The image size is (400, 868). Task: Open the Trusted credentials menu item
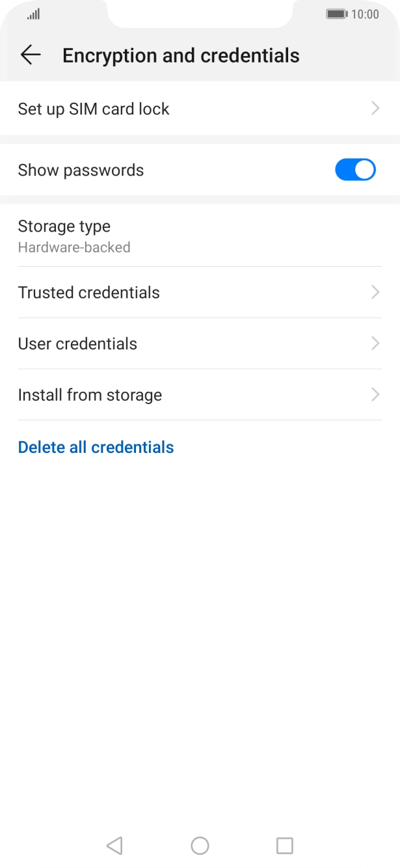(200, 292)
